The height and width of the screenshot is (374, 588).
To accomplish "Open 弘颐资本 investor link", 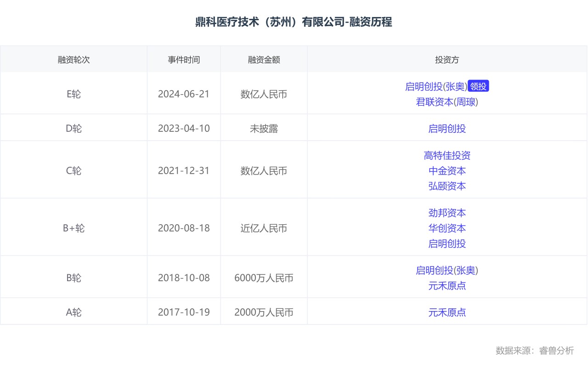I will pyautogui.click(x=447, y=186).
